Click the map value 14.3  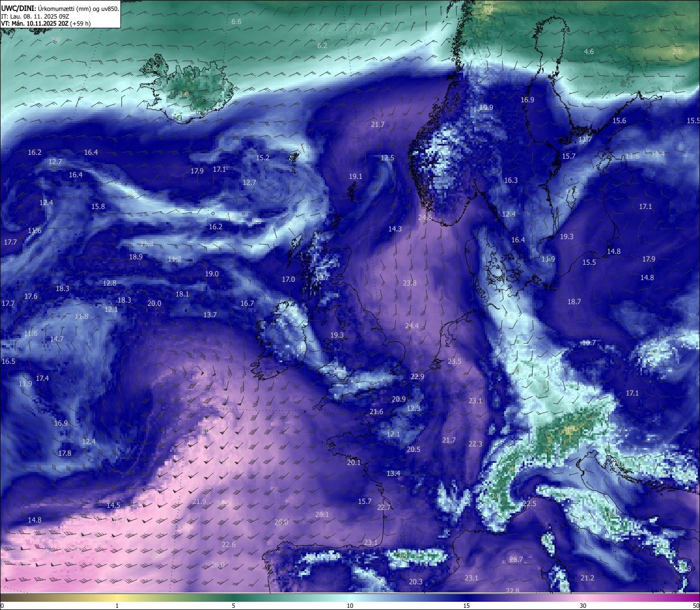[x=395, y=229]
